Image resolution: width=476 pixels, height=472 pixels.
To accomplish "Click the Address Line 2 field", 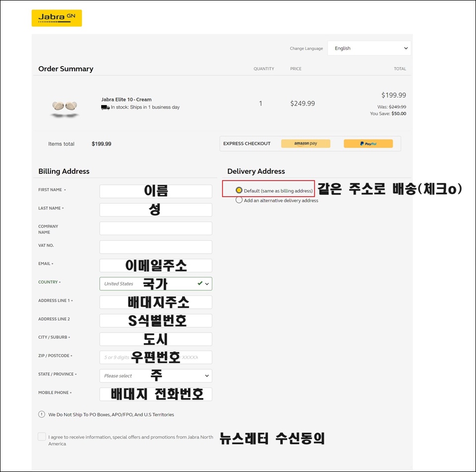I will click(x=156, y=321).
